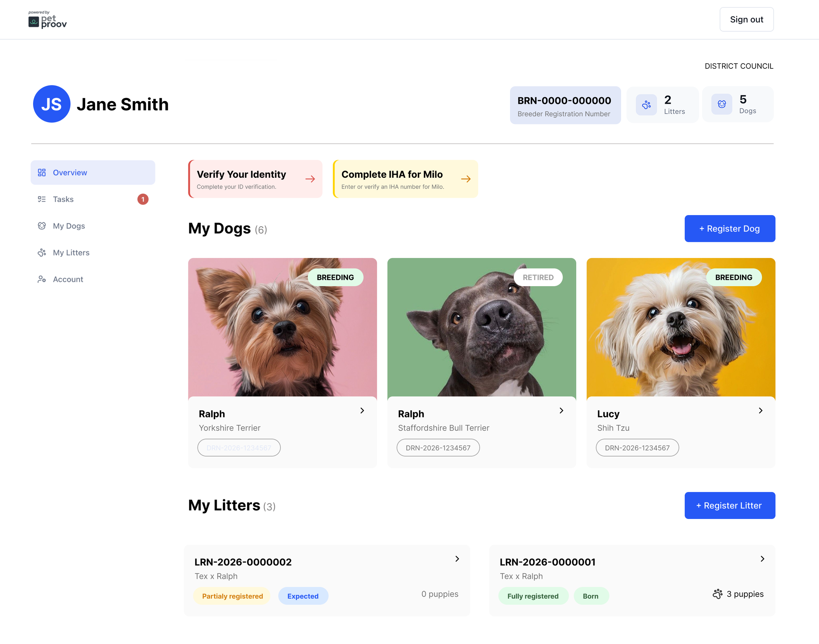
Task: Expand Ralph Yorkshire Terrier card chevron
Action: (362, 411)
